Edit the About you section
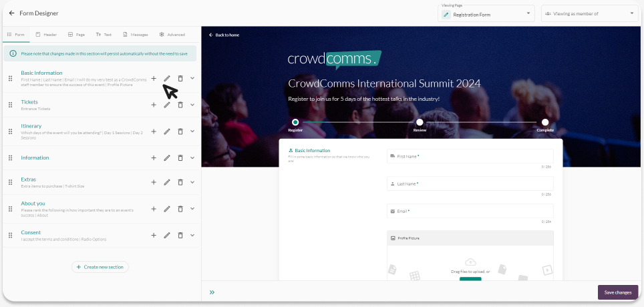This screenshot has width=644, height=307. point(167,209)
